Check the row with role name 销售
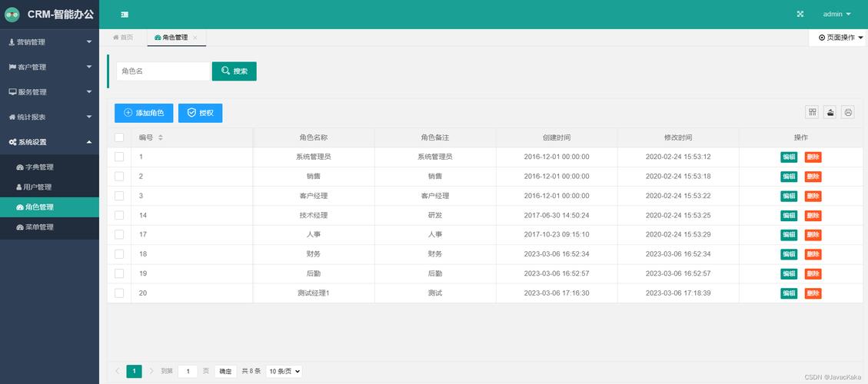Image resolution: width=868 pixels, height=384 pixels. pyautogui.click(x=119, y=176)
